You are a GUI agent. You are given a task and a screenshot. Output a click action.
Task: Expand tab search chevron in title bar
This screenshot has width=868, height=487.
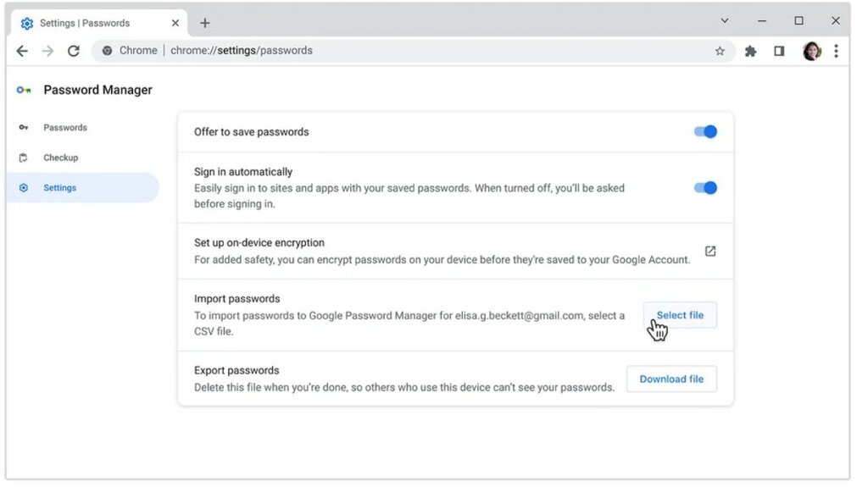tap(724, 21)
